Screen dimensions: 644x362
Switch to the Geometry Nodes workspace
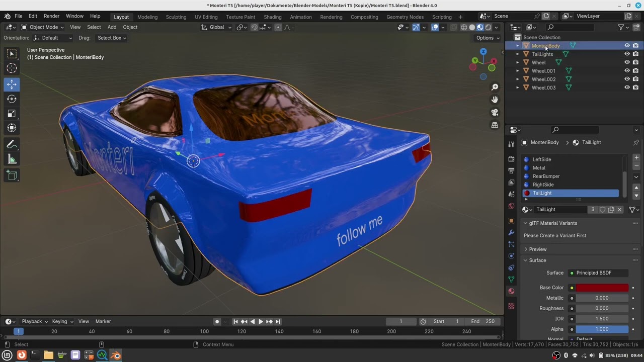click(405, 17)
